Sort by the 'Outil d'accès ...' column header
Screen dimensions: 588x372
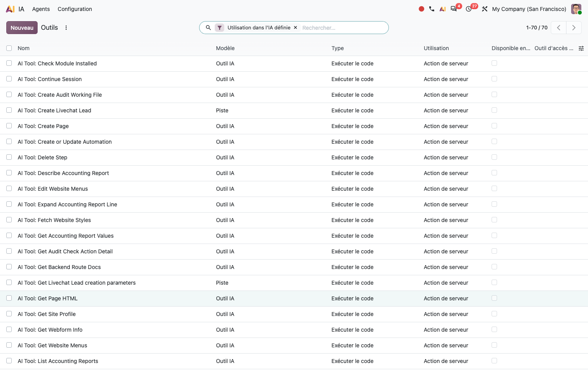coord(554,48)
